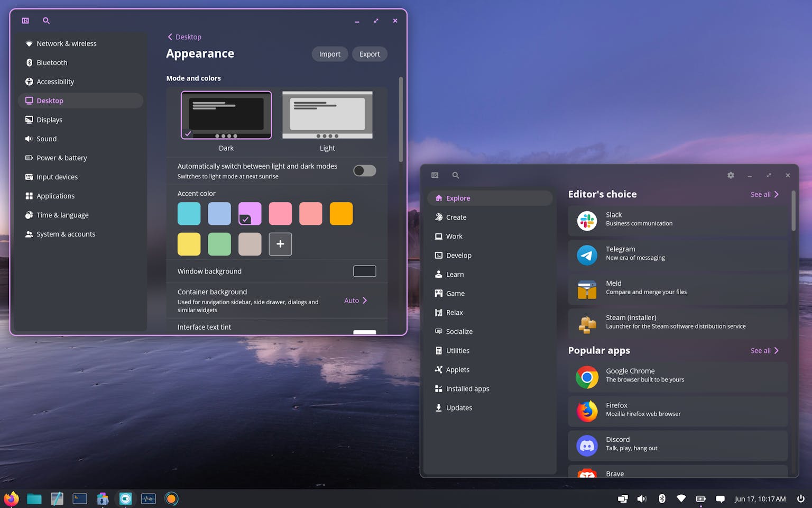Enable automatic light and dark switching
Screen dimensions: 812x508
pos(365,170)
